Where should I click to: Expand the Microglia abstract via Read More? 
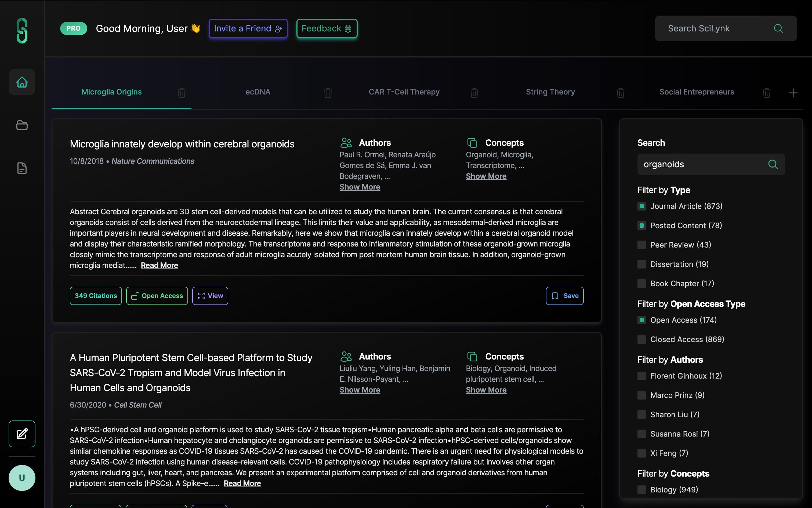pos(159,266)
